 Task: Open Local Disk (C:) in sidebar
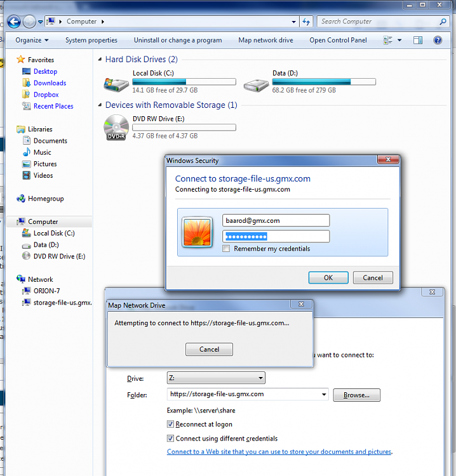[54, 233]
